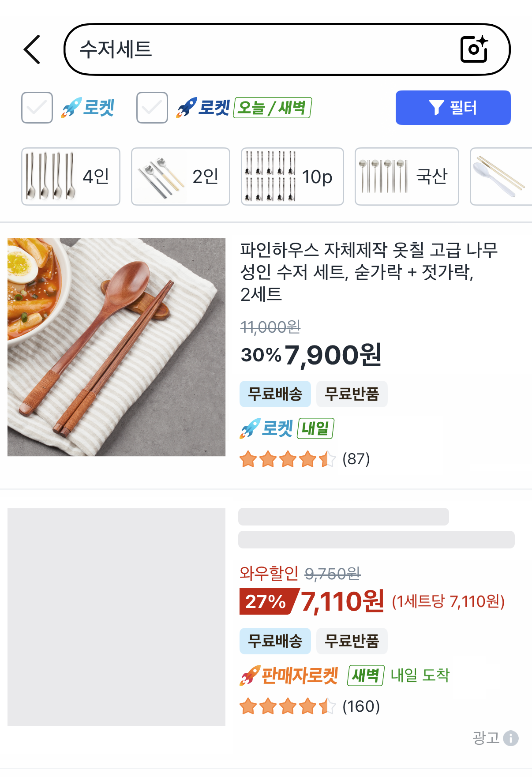Tap the seller rocket delivery badge
The image size is (532, 777).
pos(289,676)
